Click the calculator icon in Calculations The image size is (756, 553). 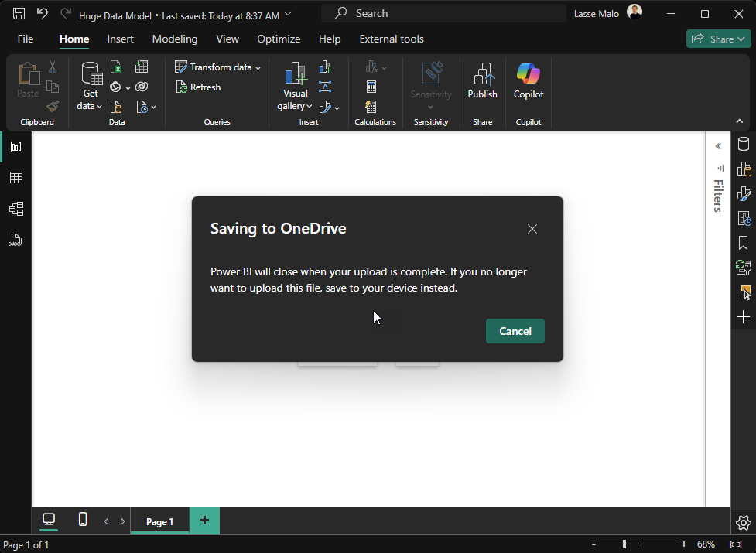(371, 87)
